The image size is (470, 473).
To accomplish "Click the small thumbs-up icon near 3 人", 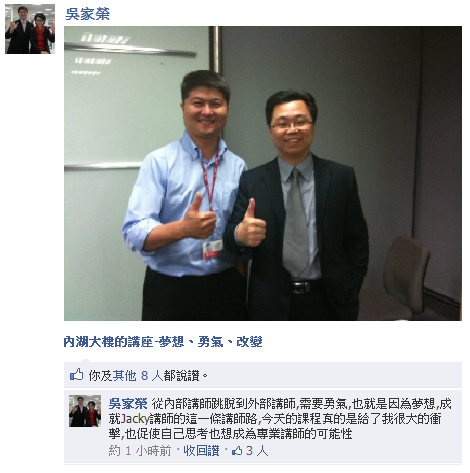I will click(x=237, y=451).
